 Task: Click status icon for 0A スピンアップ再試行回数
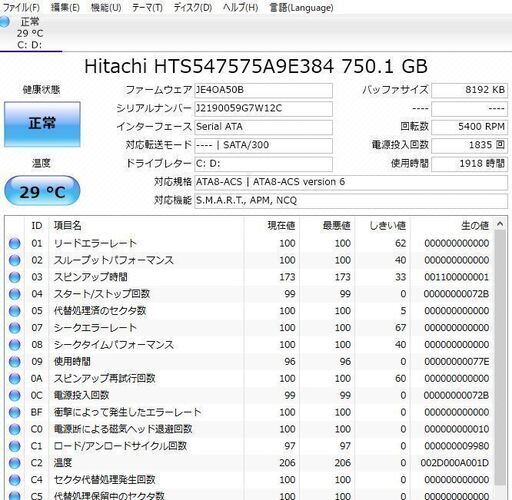point(14,378)
